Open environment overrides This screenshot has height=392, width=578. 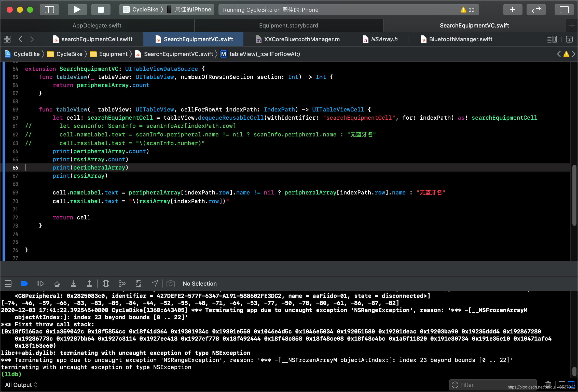click(139, 284)
